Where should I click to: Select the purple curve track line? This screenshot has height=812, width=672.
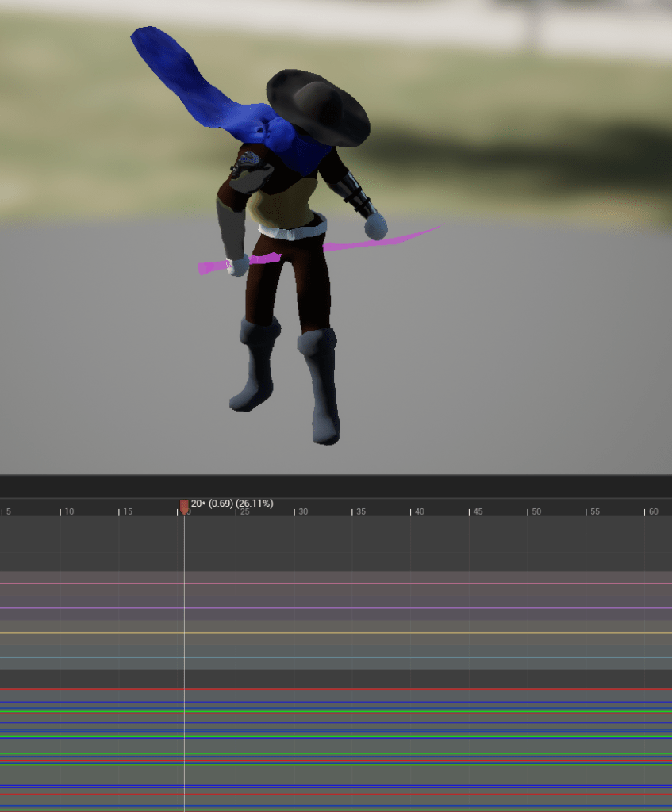pos(397,608)
